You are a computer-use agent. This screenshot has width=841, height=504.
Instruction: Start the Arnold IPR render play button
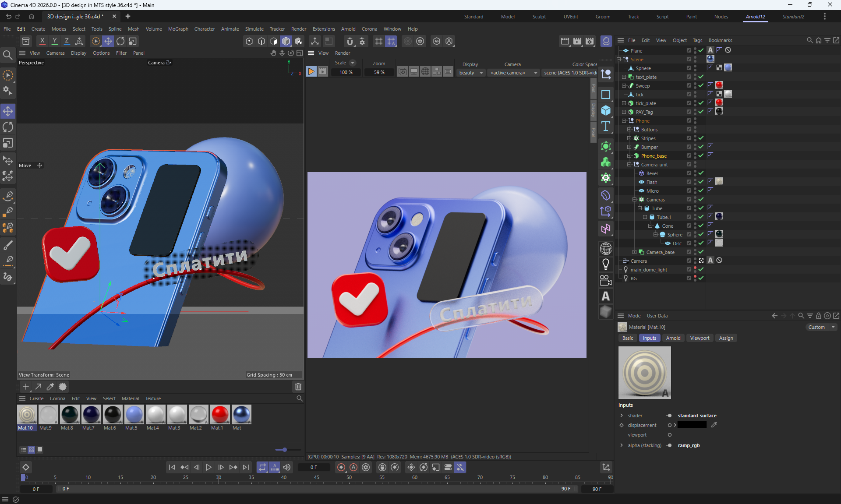pos(311,71)
